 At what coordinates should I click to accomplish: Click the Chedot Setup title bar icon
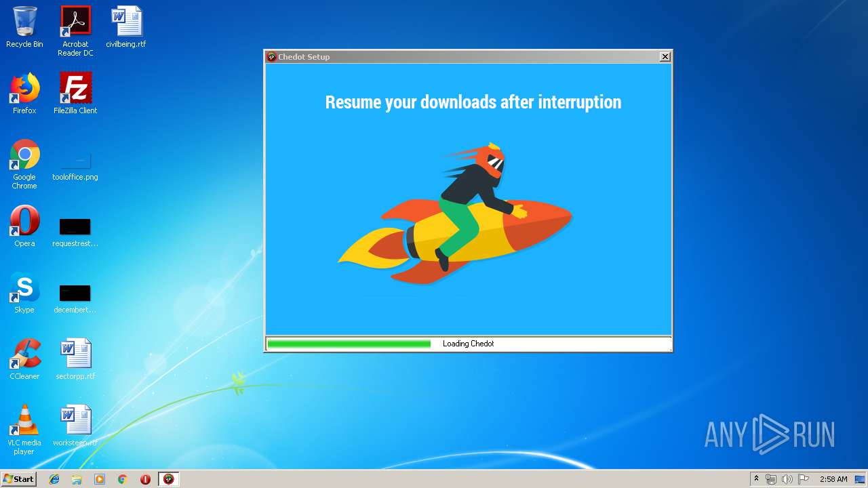[271, 57]
